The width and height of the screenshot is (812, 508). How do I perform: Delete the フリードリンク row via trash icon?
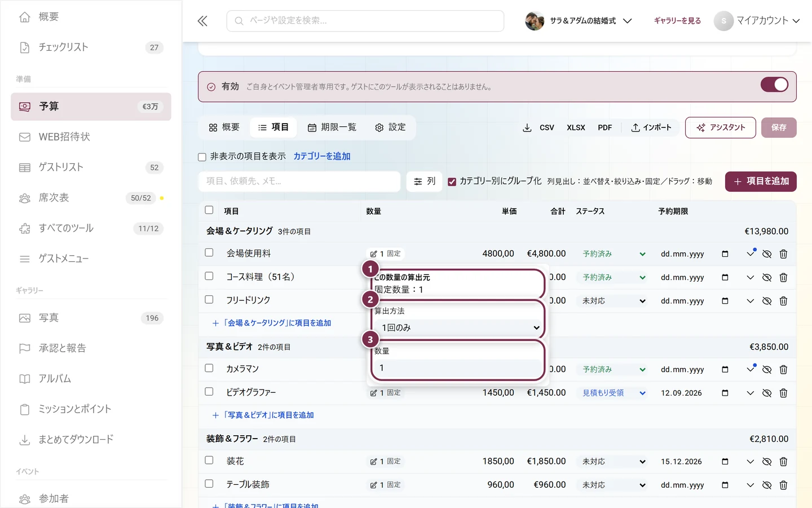783,301
